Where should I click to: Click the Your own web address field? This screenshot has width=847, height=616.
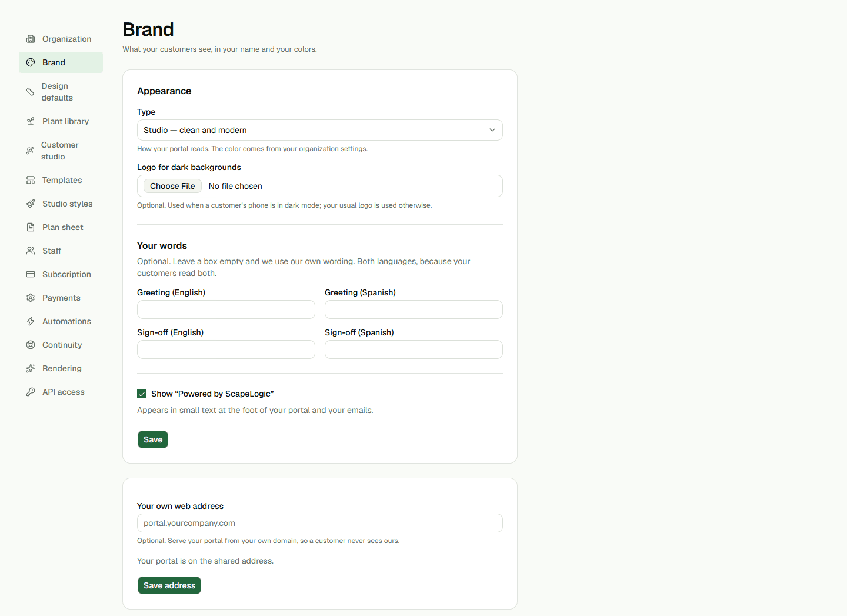coord(320,523)
